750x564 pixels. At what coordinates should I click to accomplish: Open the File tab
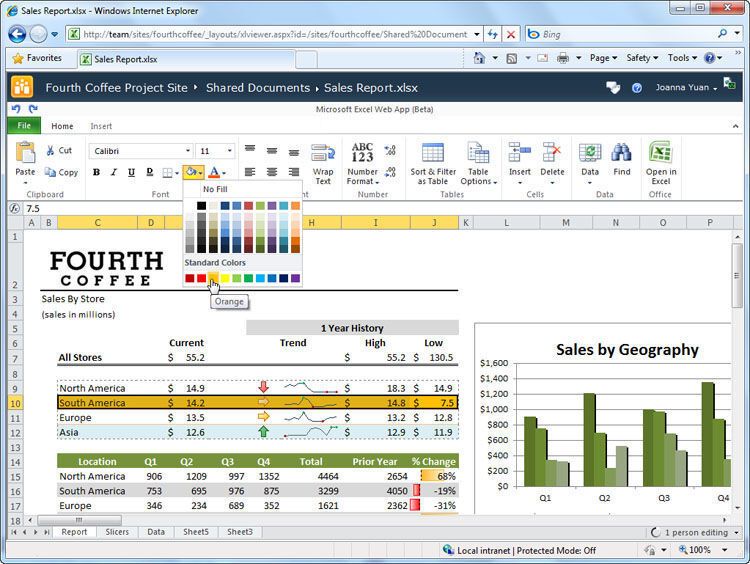[x=24, y=126]
